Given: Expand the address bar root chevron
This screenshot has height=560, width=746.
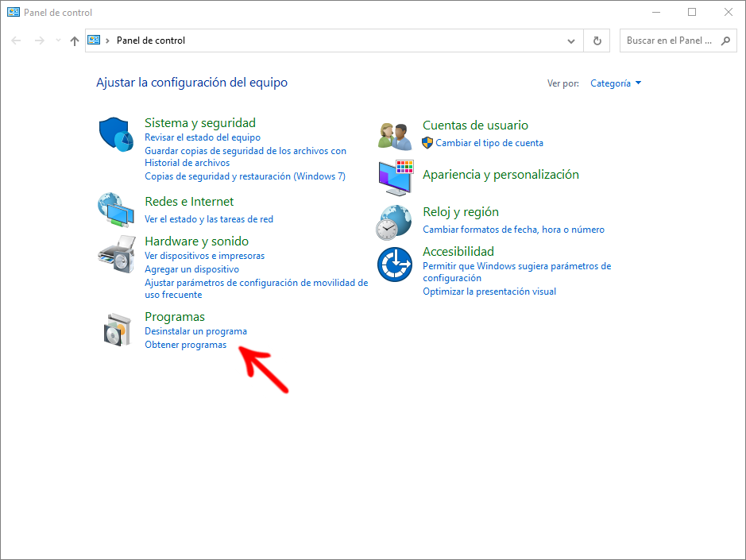Looking at the screenshot, I should click(107, 41).
